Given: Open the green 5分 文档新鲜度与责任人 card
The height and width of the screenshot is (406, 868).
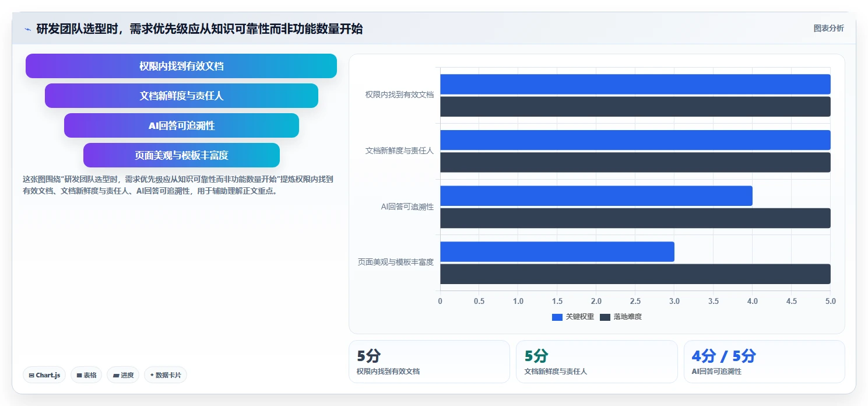Looking at the screenshot, I should click(596, 362).
